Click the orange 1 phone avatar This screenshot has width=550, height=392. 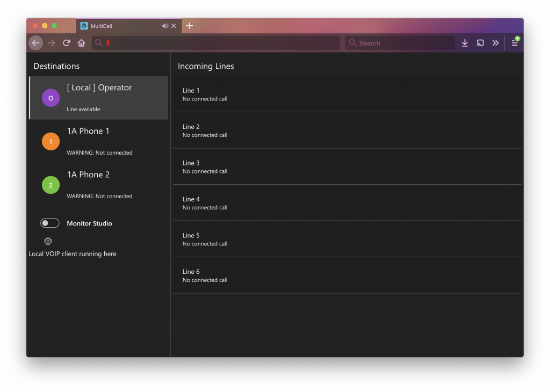click(x=51, y=141)
